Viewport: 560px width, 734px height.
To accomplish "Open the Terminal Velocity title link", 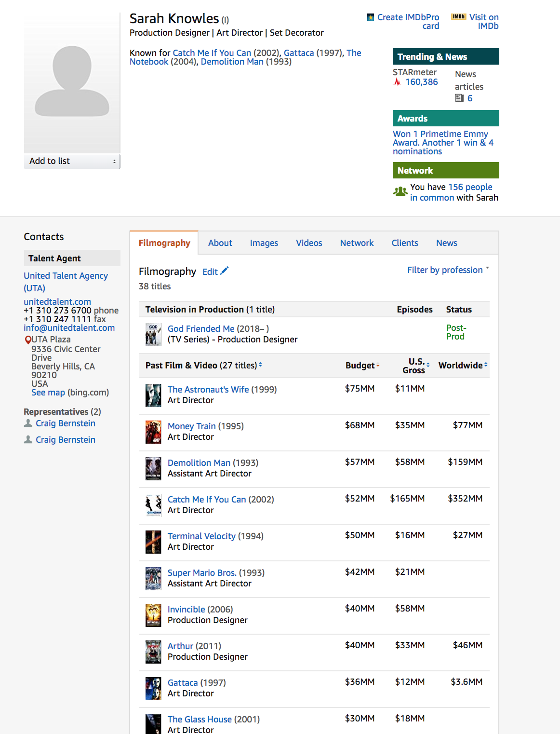I will 201,536.
